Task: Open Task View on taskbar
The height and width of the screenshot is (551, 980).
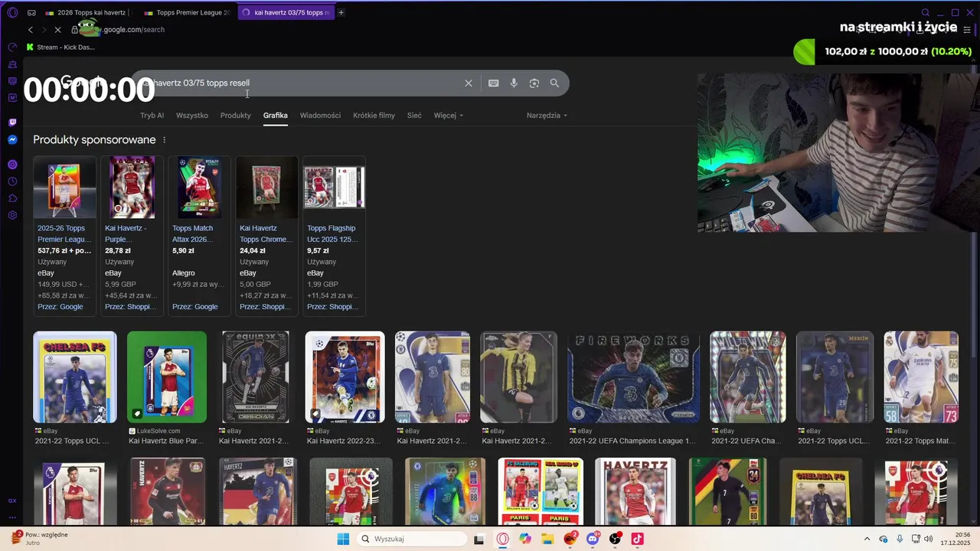Action: click(x=479, y=539)
